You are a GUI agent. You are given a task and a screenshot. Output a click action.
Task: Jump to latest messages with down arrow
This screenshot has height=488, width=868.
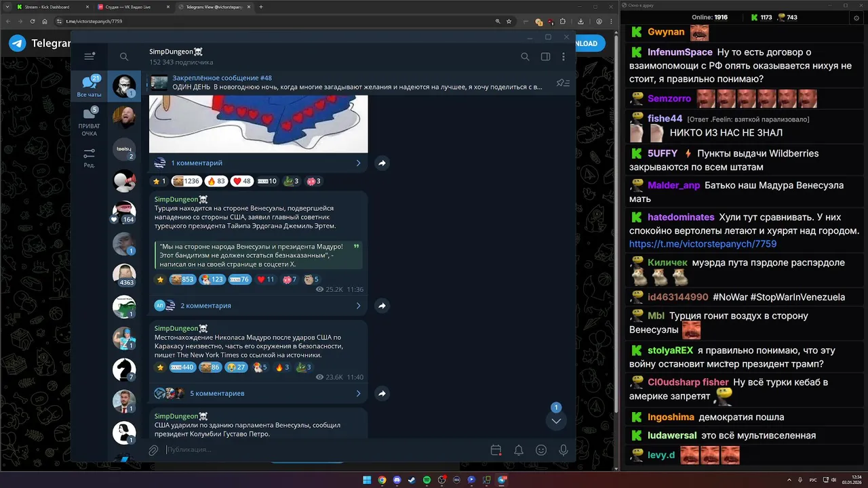click(556, 421)
